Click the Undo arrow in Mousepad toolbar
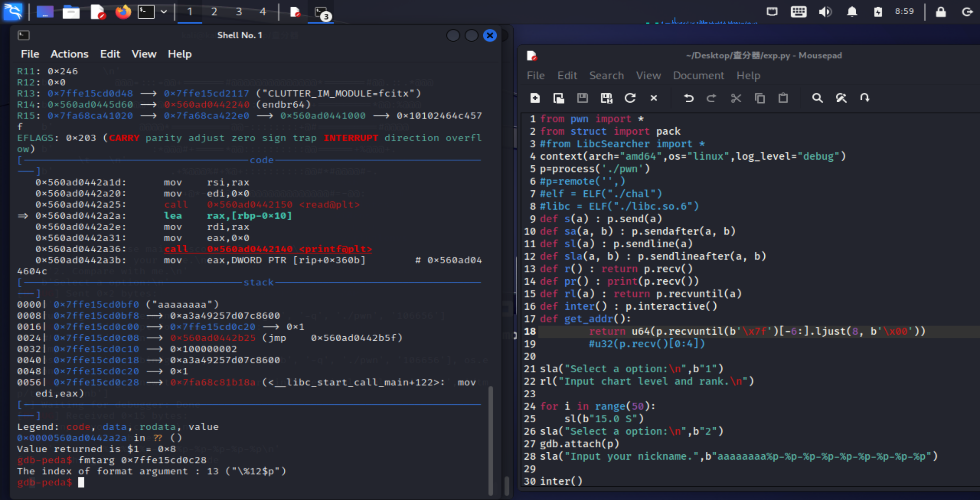Screen dimensions: 980x500 (688, 98)
